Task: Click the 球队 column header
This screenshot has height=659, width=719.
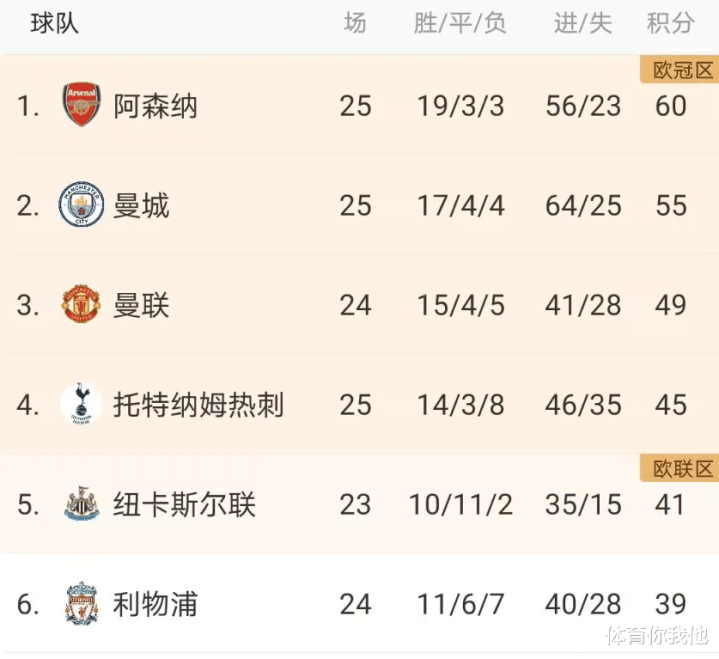Action: tap(54, 24)
